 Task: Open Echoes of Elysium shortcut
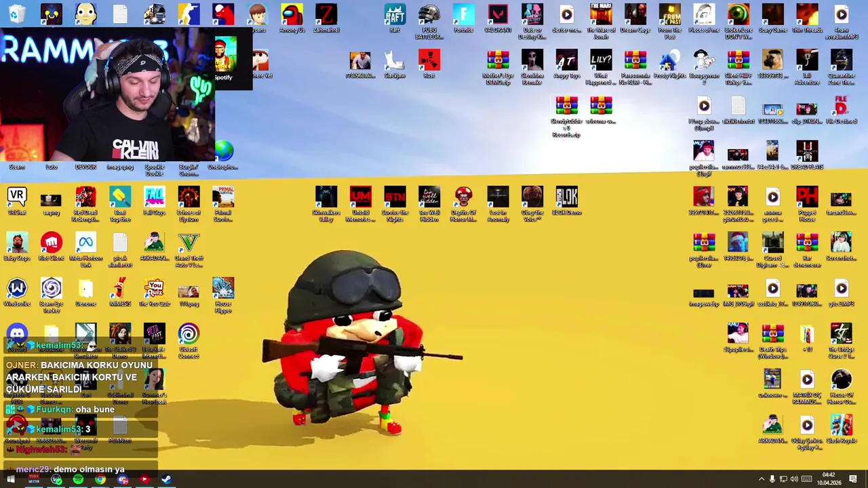[x=189, y=204]
